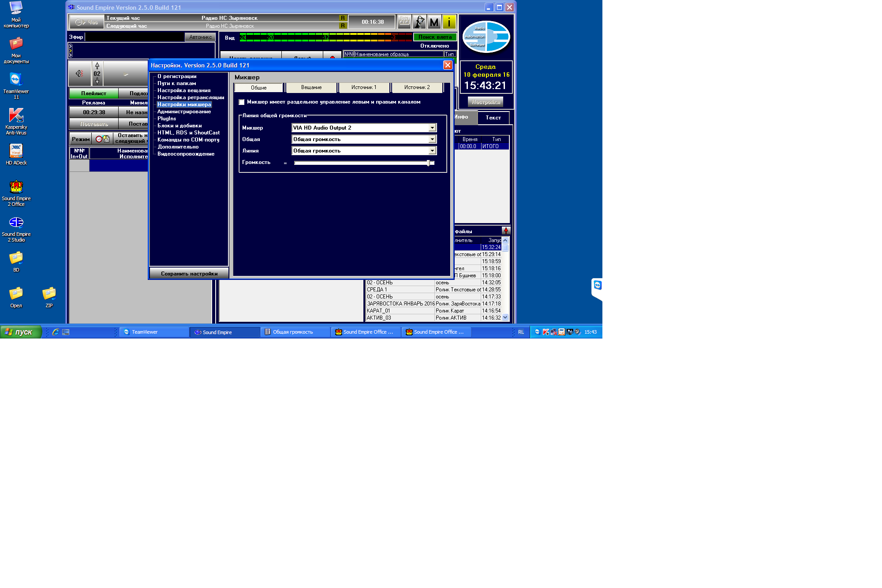Open Мои документы desktop icon
The image size is (882, 588).
(x=16, y=50)
